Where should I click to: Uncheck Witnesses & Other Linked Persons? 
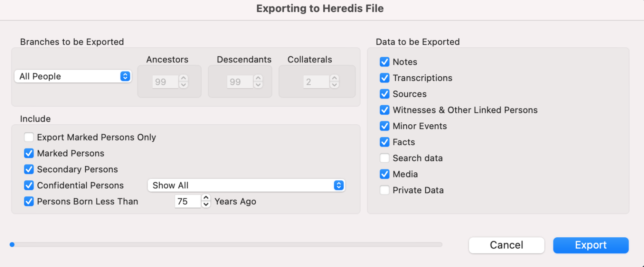coord(384,110)
